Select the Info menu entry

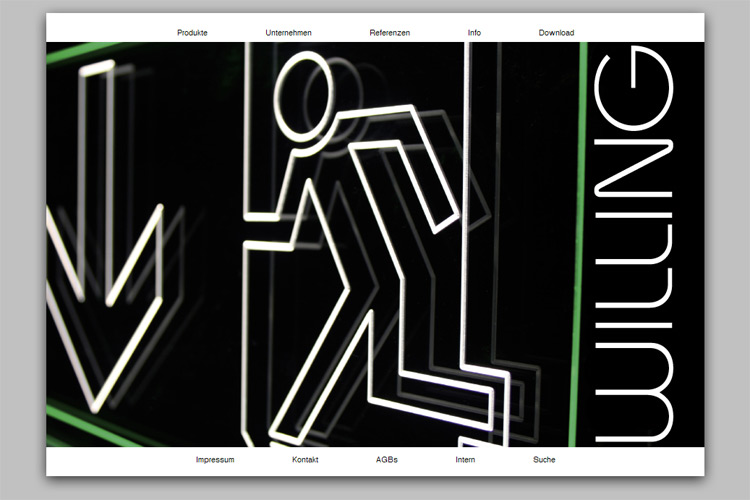[474, 33]
